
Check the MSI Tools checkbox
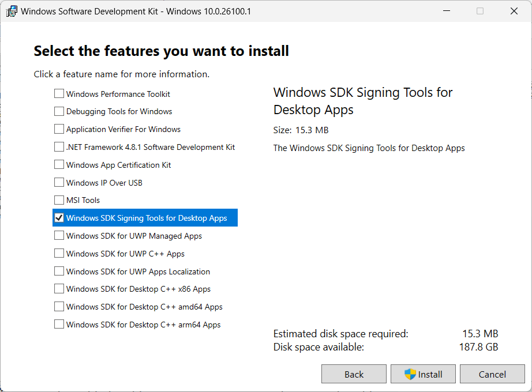click(x=59, y=199)
